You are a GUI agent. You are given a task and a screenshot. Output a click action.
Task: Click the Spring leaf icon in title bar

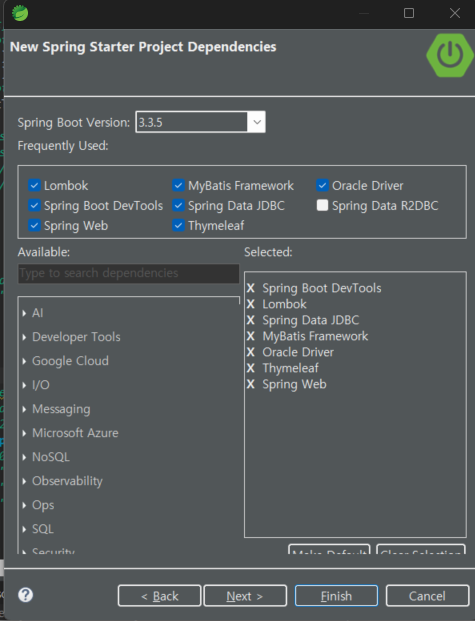pyautogui.click(x=20, y=13)
